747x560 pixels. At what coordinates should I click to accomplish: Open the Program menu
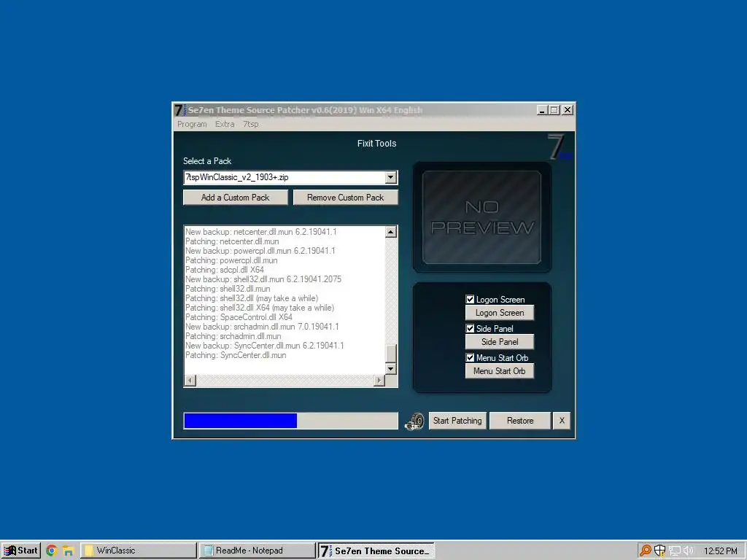pyautogui.click(x=192, y=124)
